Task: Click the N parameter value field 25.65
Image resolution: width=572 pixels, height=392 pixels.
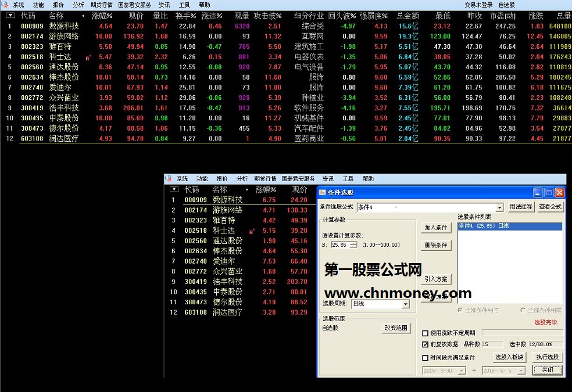Action: pos(340,245)
